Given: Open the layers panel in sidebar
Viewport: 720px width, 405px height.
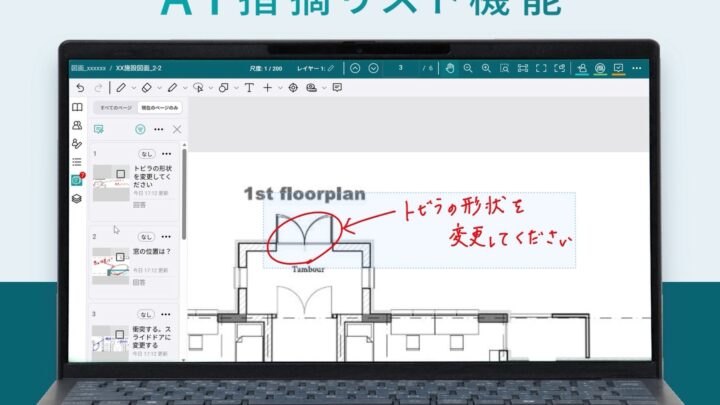Looking at the screenshot, I should click(x=77, y=198).
